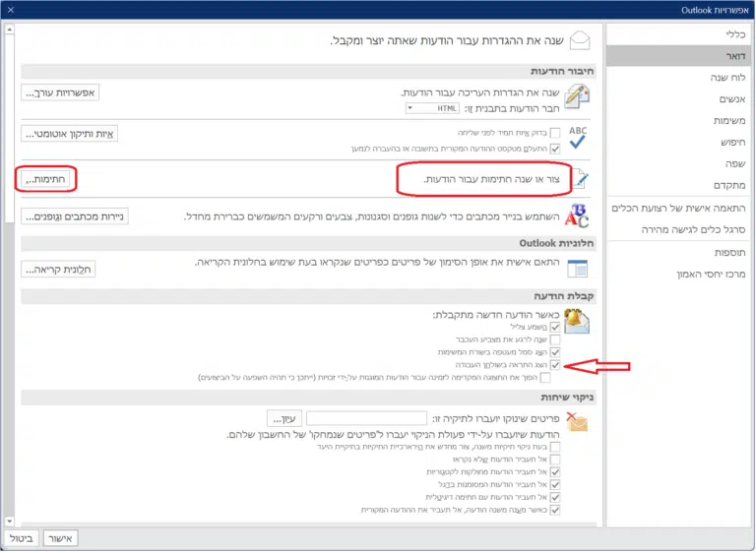Image resolution: width=756 pixels, height=553 pixels.
Task: Select 'דואר' in the options sidebar
Action: (678, 56)
